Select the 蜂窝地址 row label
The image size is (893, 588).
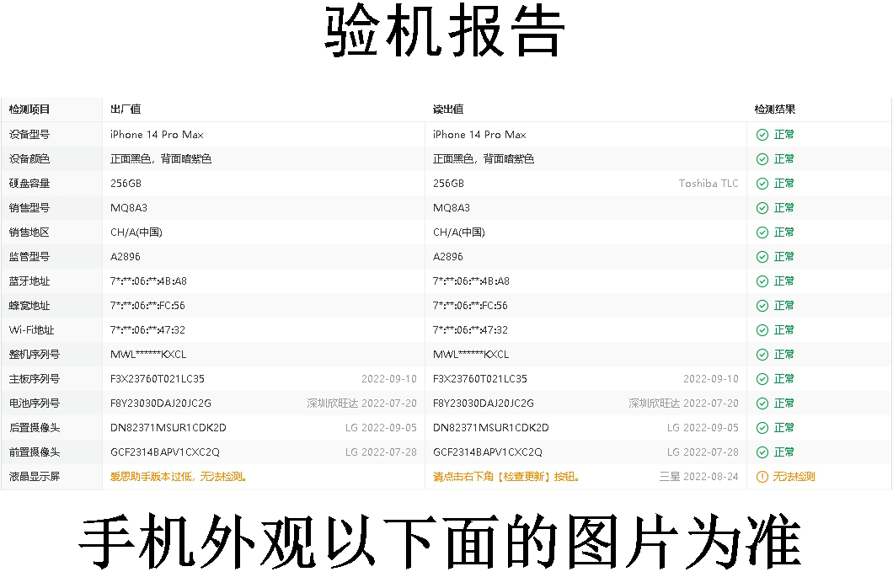click(x=29, y=307)
